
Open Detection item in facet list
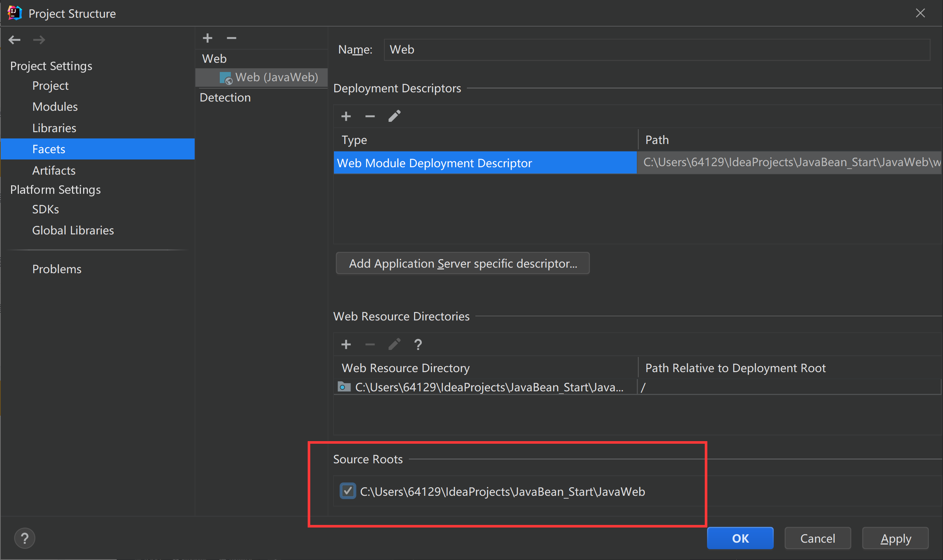pyautogui.click(x=225, y=97)
